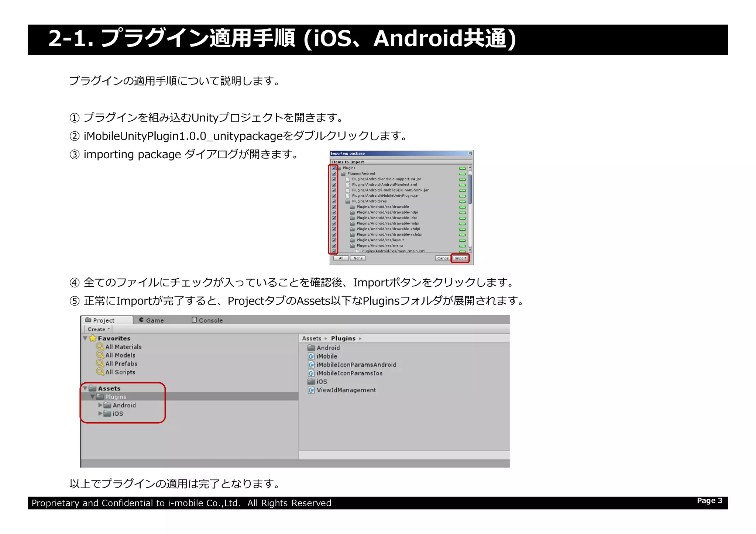Toggle the AndroidManifest.xml checkbox
Screen dimensions: 756x534
[x=334, y=185]
